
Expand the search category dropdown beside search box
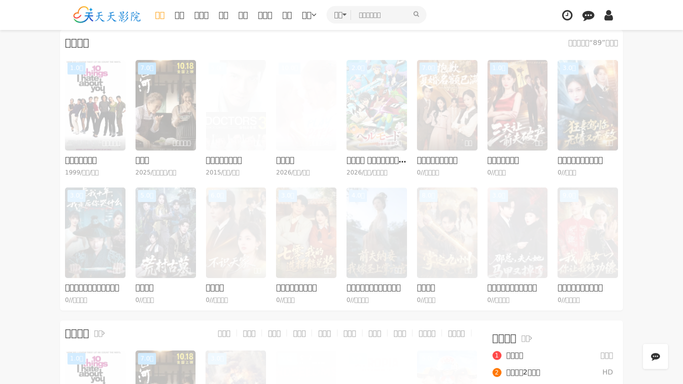pyautogui.click(x=340, y=15)
